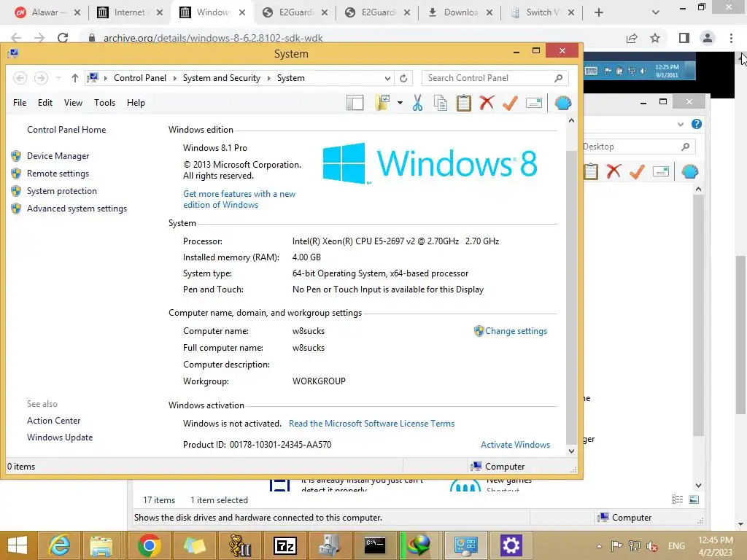Image resolution: width=747 pixels, height=560 pixels.
Task: Click the Paste clipboard icon in System window
Action: click(463, 103)
